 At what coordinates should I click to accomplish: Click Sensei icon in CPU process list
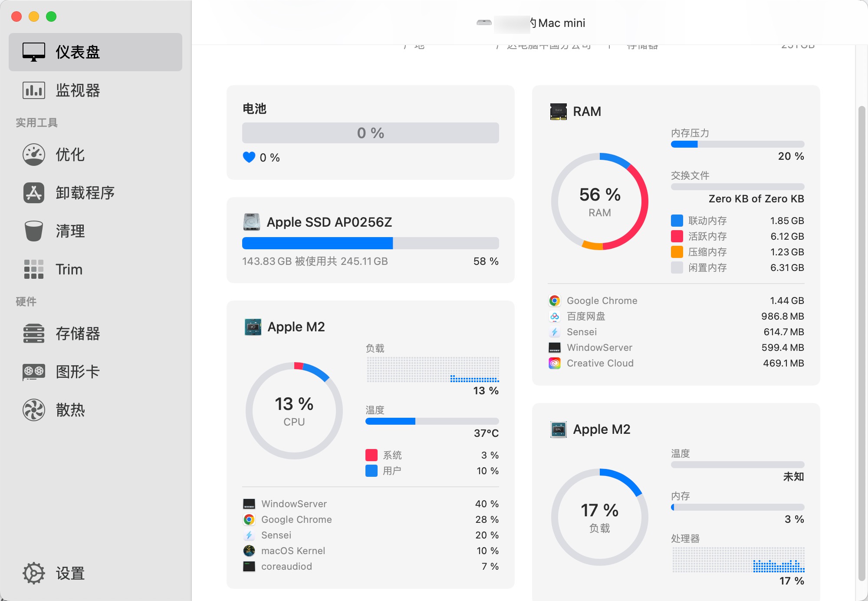pos(249,535)
